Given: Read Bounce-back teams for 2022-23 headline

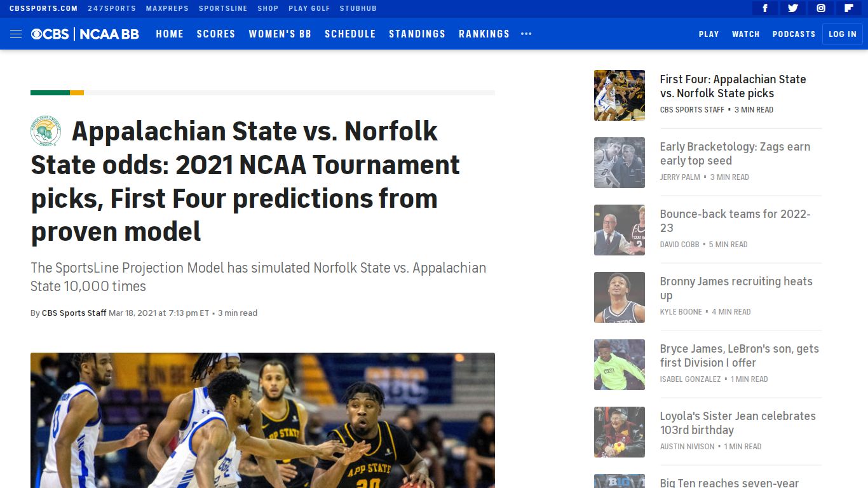Looking at the screenshot, I should click(735, 221).
